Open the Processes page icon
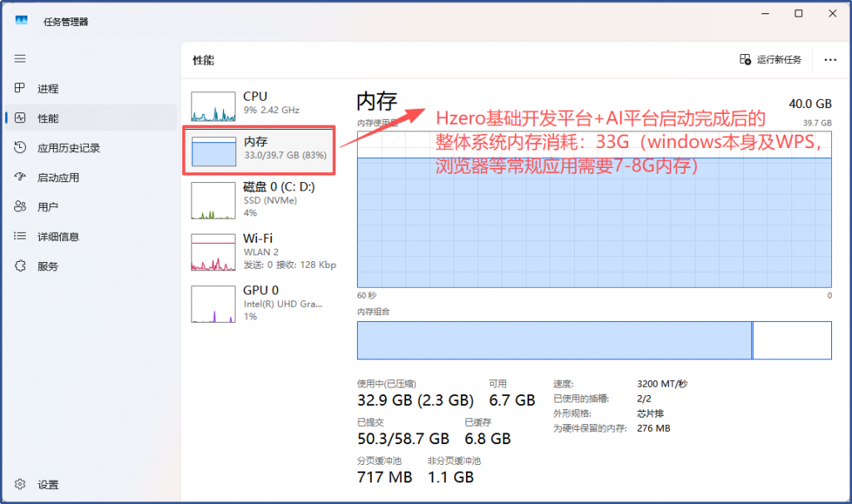Screen dimensions: 852x504 click(x=20, y=89)
